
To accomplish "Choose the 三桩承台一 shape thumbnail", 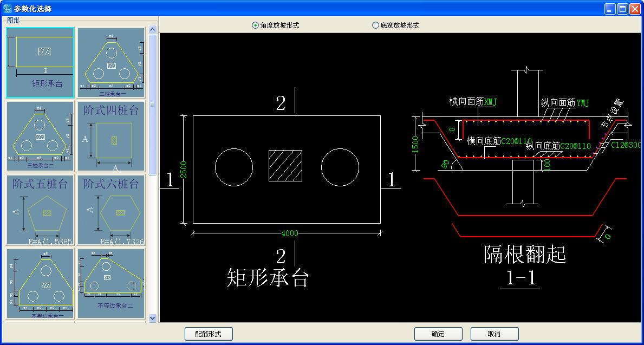I will (111, 62).
